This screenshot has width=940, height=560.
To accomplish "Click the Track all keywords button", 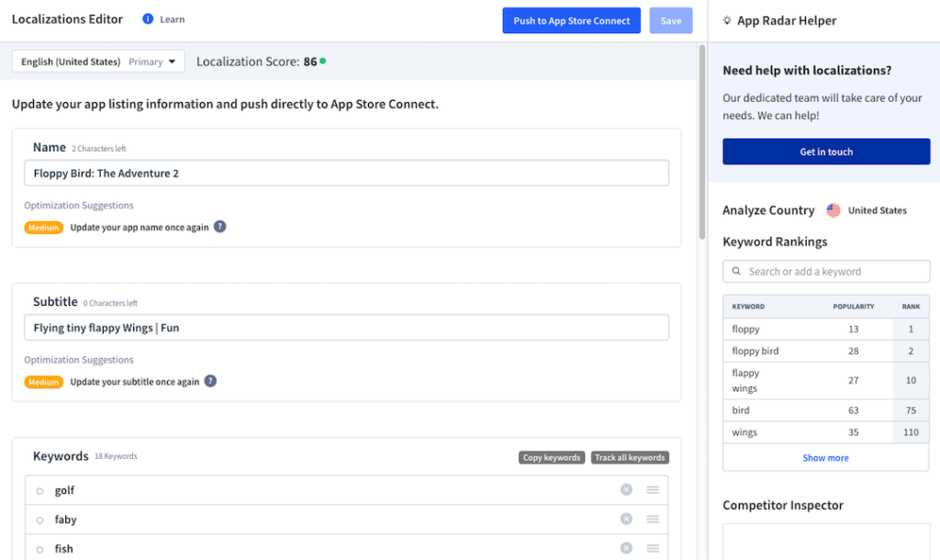I will click(630, 457).
